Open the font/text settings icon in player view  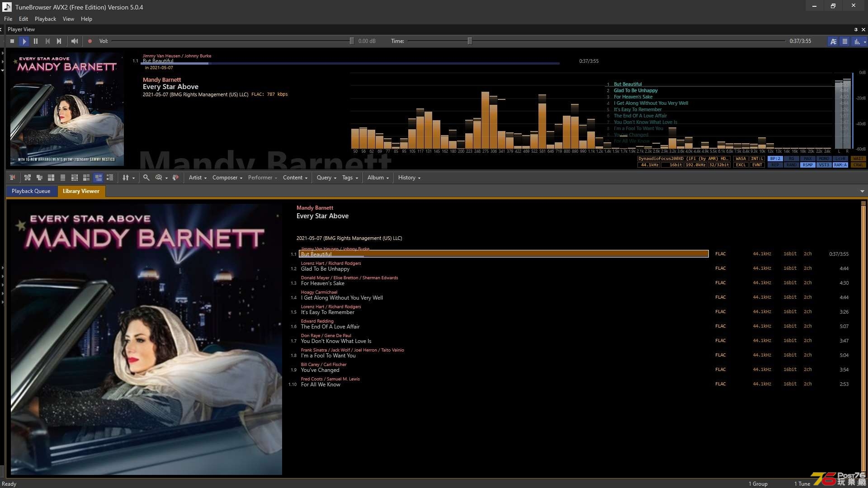click(833, 41)
